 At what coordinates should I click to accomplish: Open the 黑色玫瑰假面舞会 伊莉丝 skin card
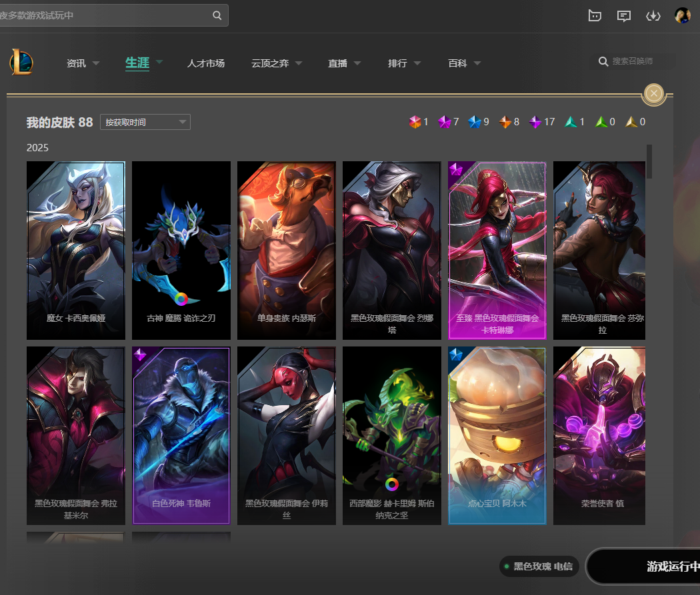click(x=287, y=436)
